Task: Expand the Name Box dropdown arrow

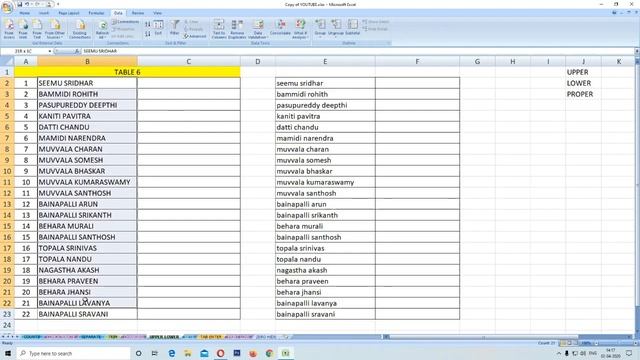Action: pyautogui.click(x=50, y=51)
